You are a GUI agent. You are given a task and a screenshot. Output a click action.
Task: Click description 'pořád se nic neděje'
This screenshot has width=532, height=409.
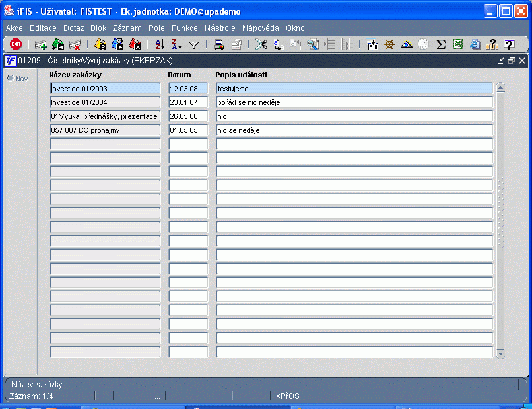[354, 102]
